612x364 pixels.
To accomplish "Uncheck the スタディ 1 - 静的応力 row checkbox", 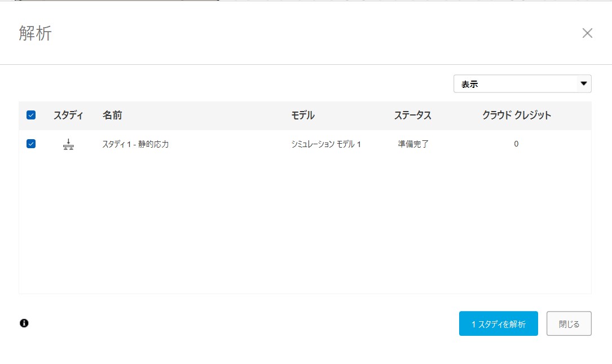I will [x=31, y=144].
